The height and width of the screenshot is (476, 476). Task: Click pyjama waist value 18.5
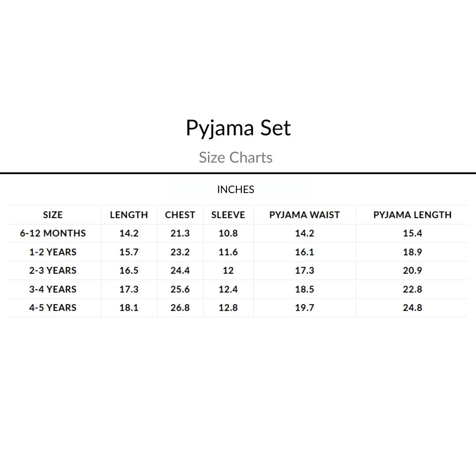[x=305, y=290]
